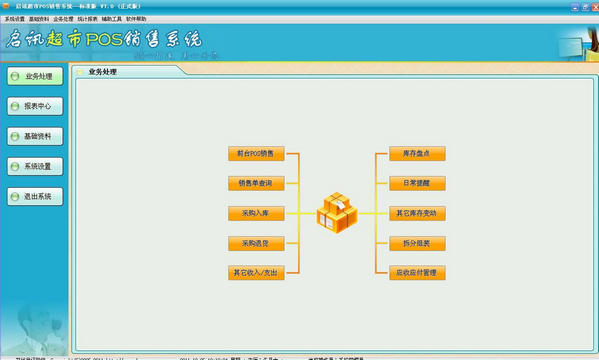Open 基础资料 from the left sidebar
The width and height of the screenshot is (599, 360).
[x=35, y=136]
